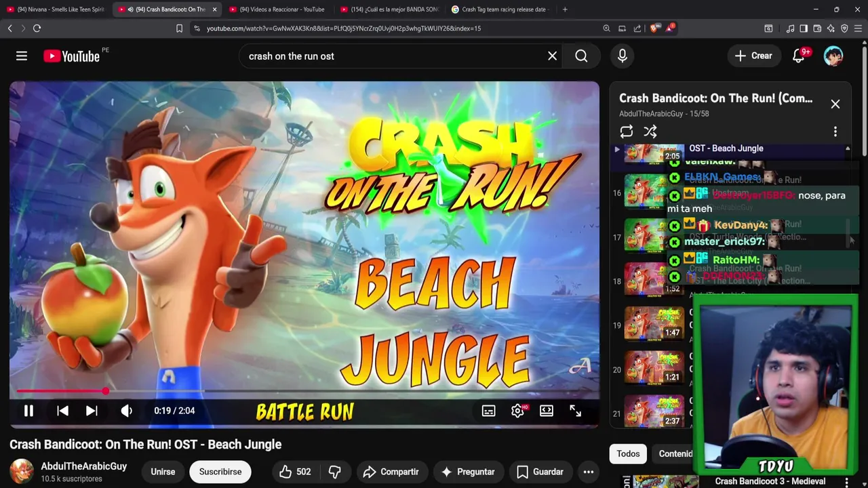Toggle subtitles on the player
Viewport: 868px width, 488px height.
[x=488, y=411]
